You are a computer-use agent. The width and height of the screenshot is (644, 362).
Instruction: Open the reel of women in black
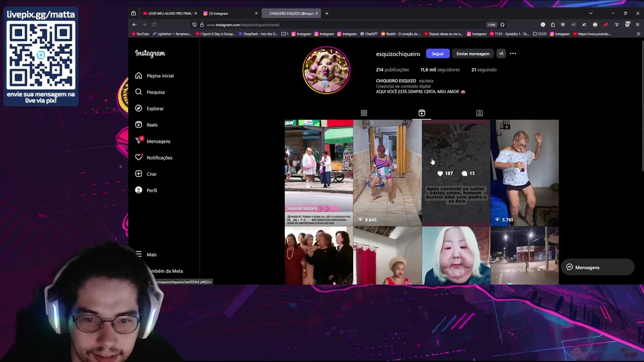coord(318,255)
